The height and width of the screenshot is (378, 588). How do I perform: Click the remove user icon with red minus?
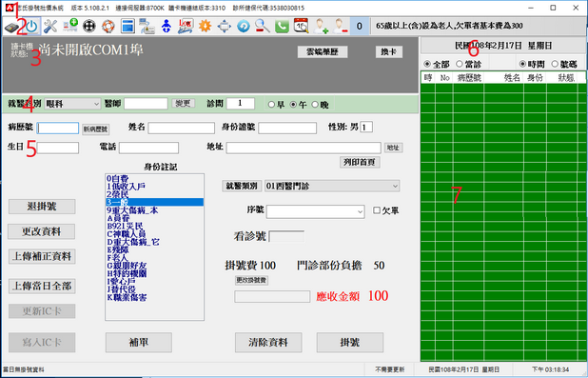pyautogui.click(x=341, y=26)
